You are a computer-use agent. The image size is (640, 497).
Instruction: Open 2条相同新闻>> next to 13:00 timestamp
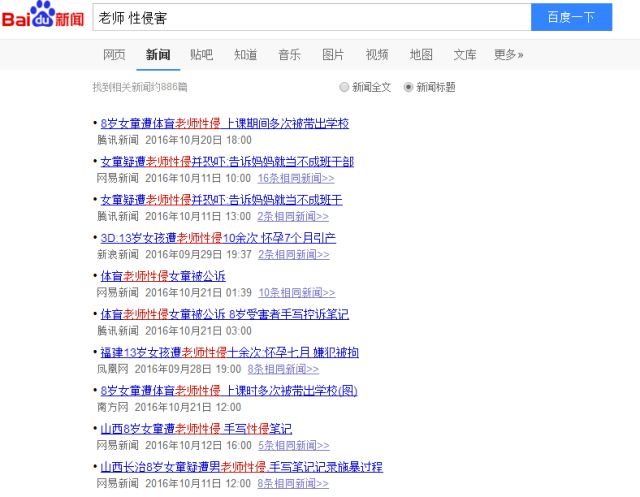tap(293, 216)
